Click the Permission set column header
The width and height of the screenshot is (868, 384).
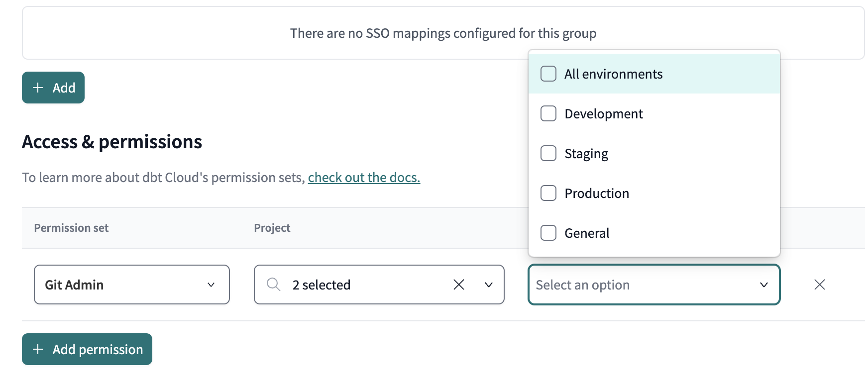click(71, 228)
